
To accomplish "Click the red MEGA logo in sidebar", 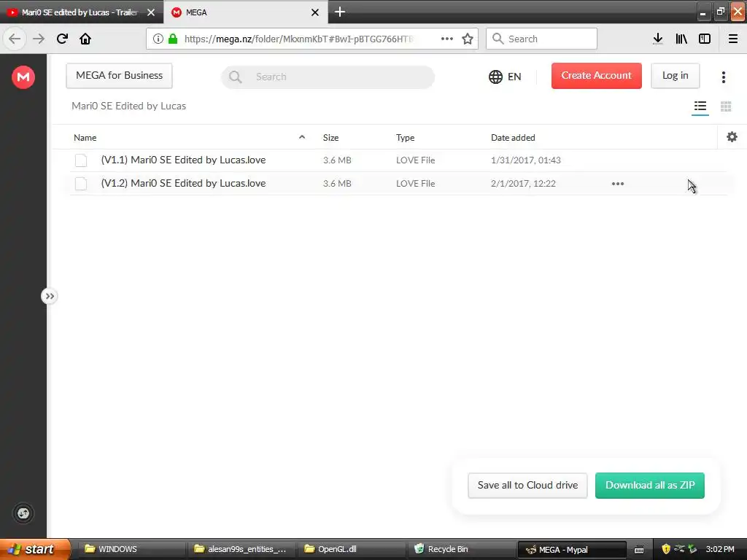I will [23, 77].
